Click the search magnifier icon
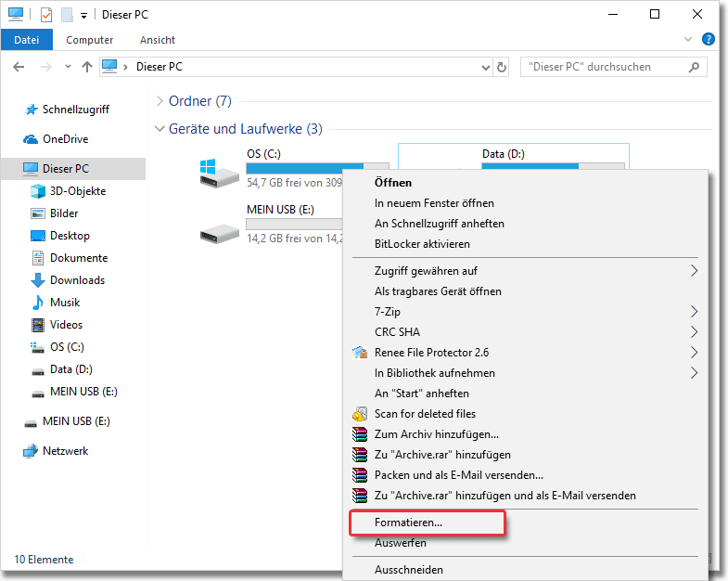 coord(694,67)
